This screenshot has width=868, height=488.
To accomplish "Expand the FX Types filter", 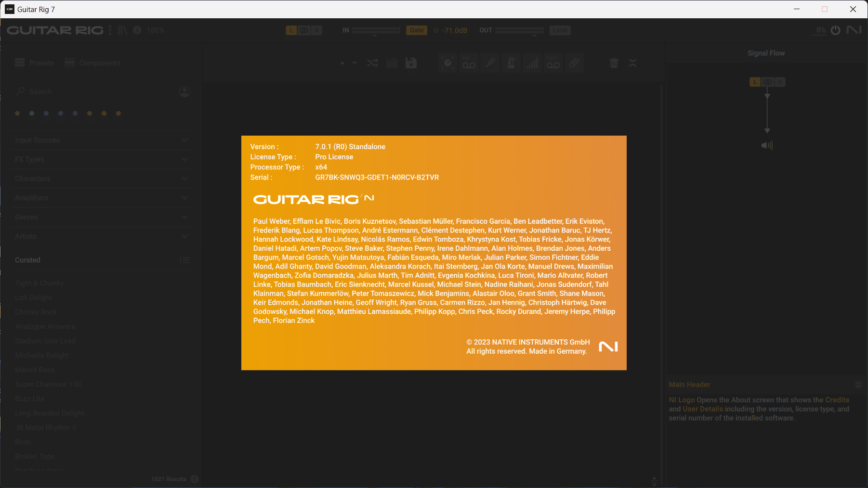I will click(x=101, y=159).
